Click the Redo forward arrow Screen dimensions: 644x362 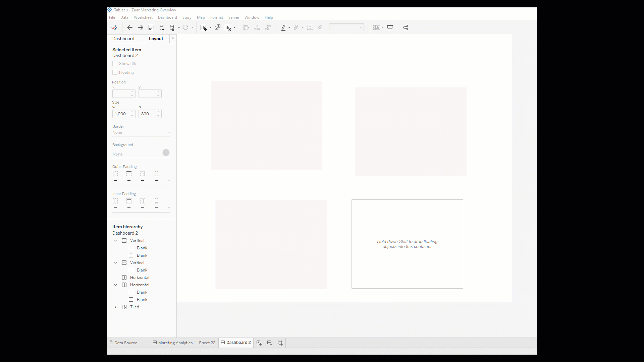[141, 27]
